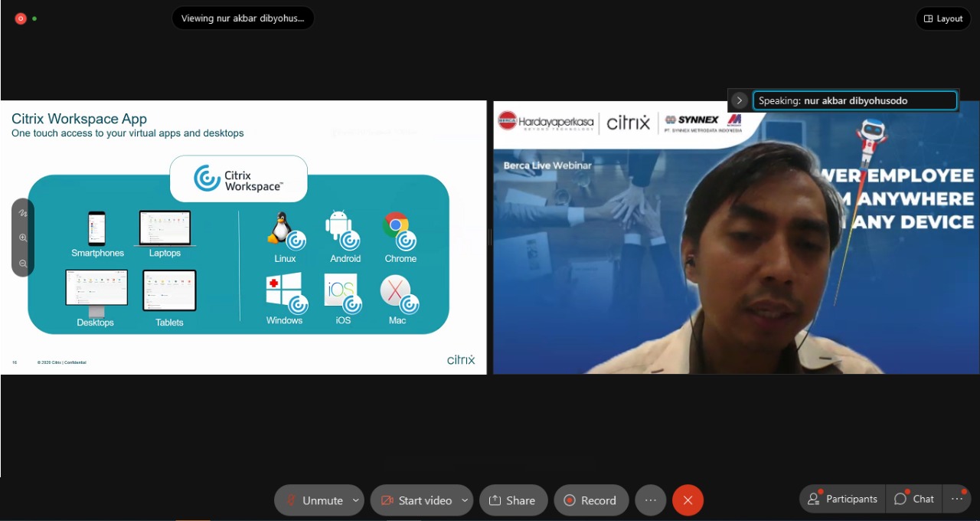Start recording with the Record button
The image size is (980, 521).
pos(591,500)
